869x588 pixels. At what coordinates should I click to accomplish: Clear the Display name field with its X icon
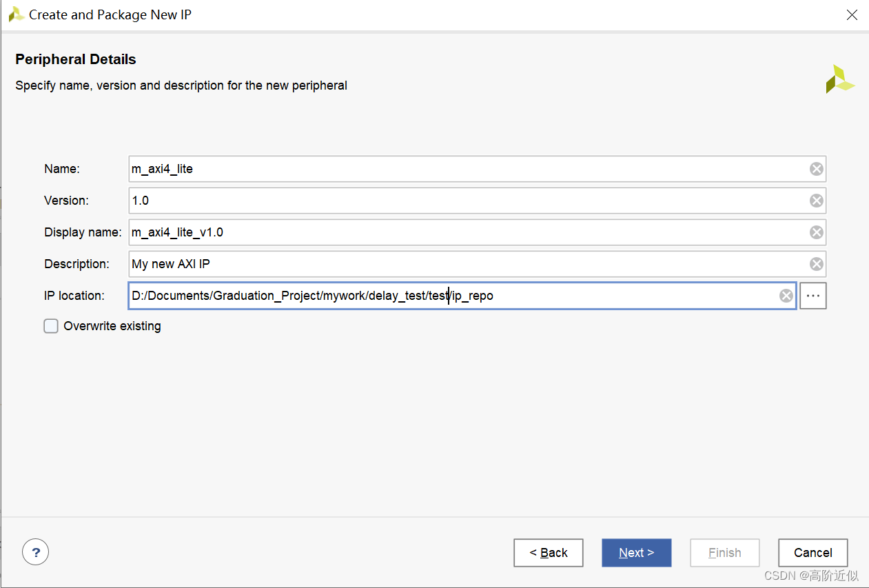click(x=816, y=232)
